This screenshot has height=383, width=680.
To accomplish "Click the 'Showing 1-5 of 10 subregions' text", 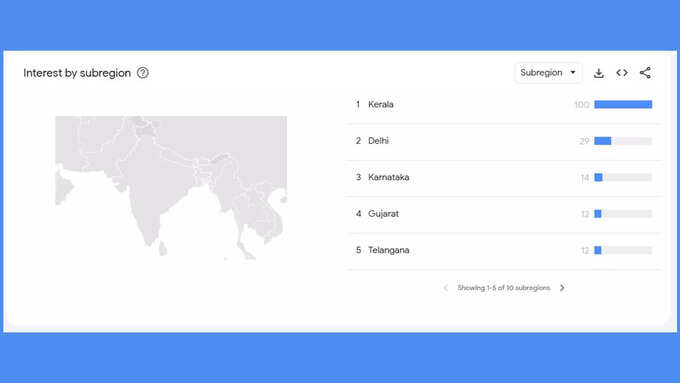I will [503, 288].
